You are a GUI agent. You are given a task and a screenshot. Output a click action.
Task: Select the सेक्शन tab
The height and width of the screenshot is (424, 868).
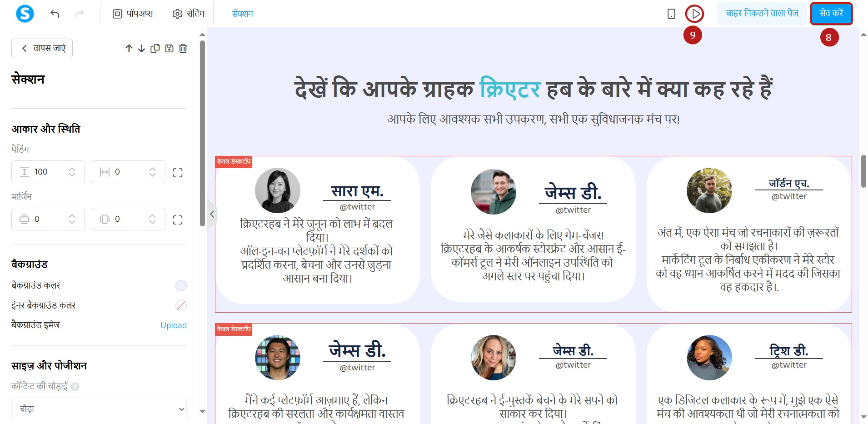[242, 14]
